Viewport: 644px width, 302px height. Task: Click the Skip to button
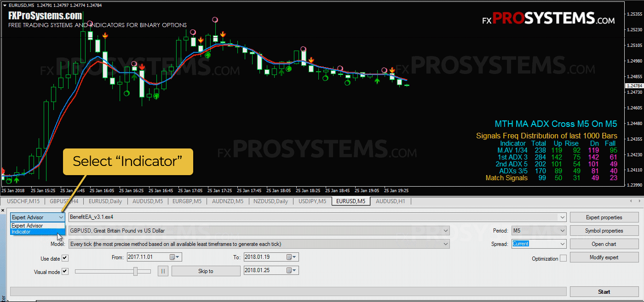click(206, 271)
